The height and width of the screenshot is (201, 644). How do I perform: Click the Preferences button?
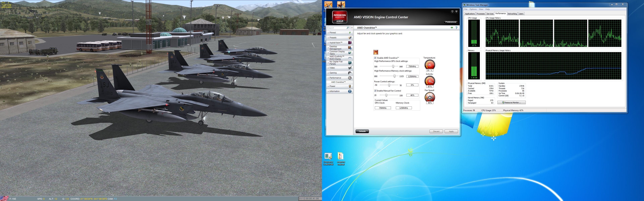tap(451, 22)
